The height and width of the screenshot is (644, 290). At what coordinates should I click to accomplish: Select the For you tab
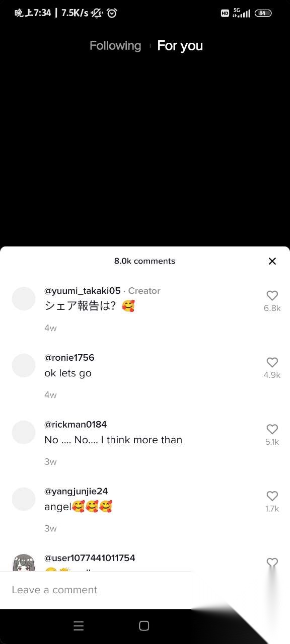(180, 46)
